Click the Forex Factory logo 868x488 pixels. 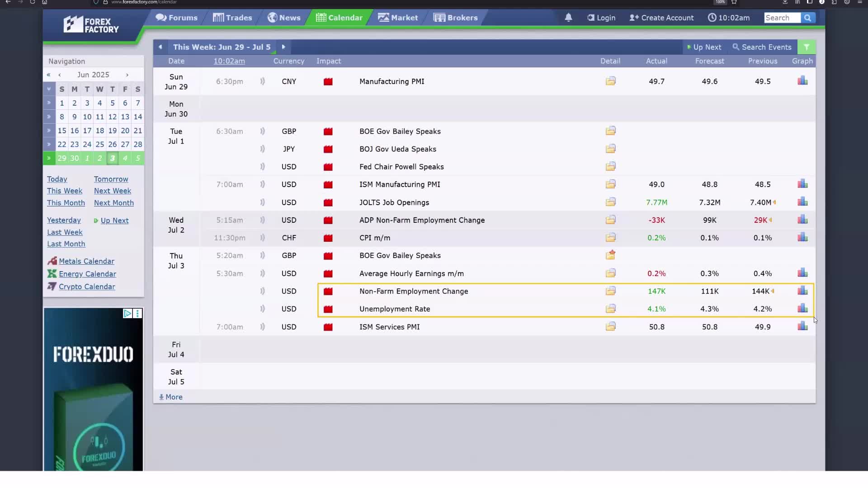coord(91,24)
